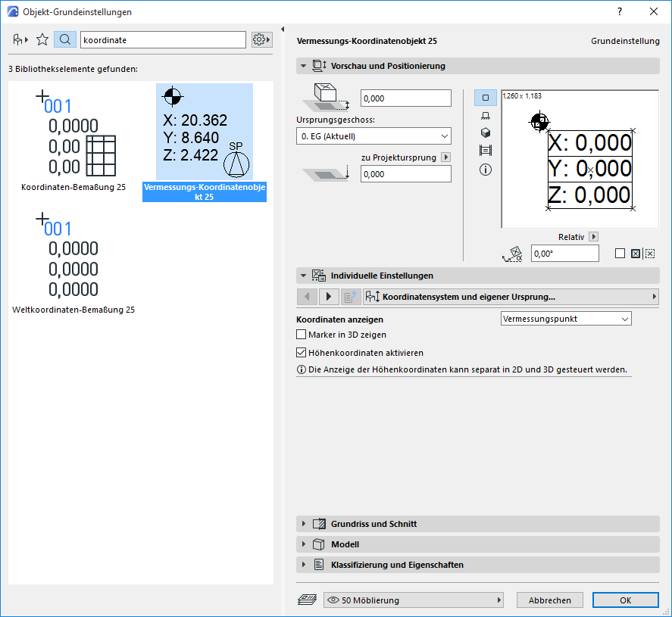Click the object preview image
672x617 pixels.
tap(580, 159)
